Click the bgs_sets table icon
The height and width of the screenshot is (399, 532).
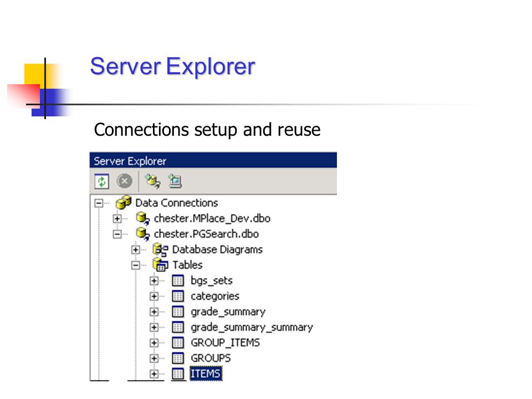[x=178, y=280]
